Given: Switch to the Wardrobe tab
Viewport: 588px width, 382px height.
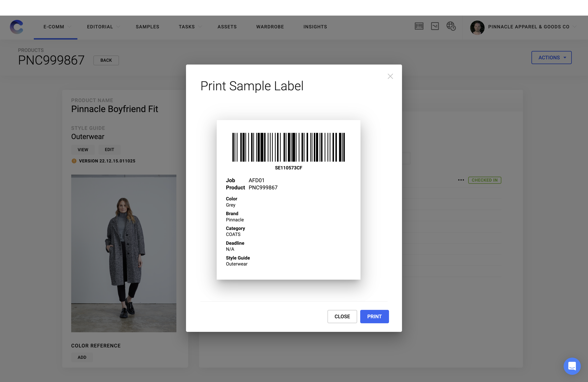Looking at the screenshot, I should [x=270, y=27].
